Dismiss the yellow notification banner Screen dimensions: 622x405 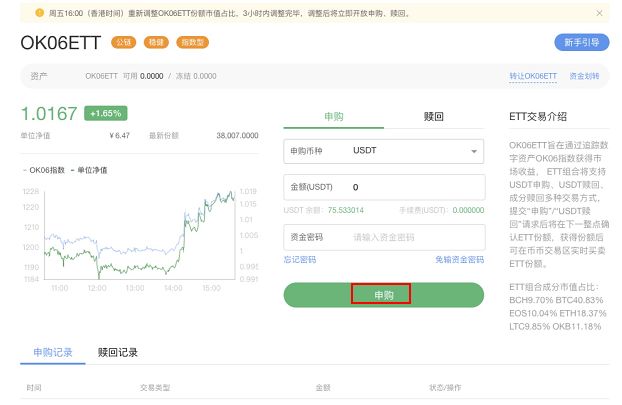(599, 13)
